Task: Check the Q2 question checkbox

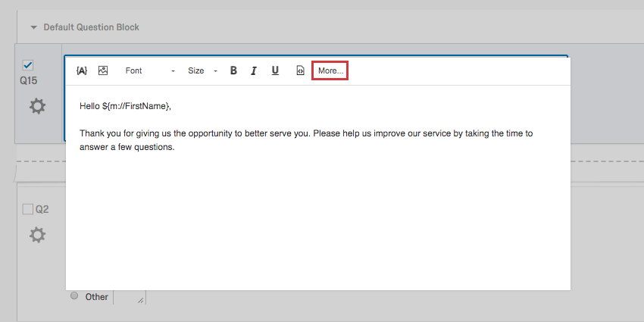Action: [x=27, y=209]
